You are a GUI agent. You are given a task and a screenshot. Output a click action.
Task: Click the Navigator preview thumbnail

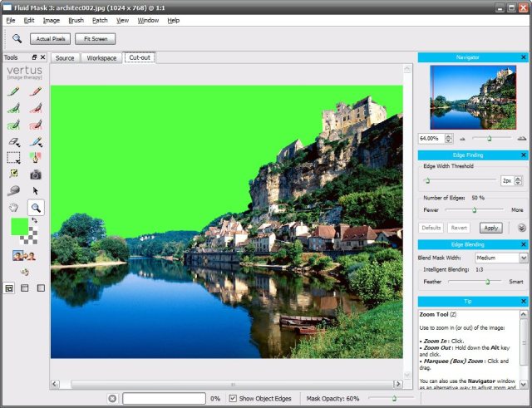click(473, 98)
